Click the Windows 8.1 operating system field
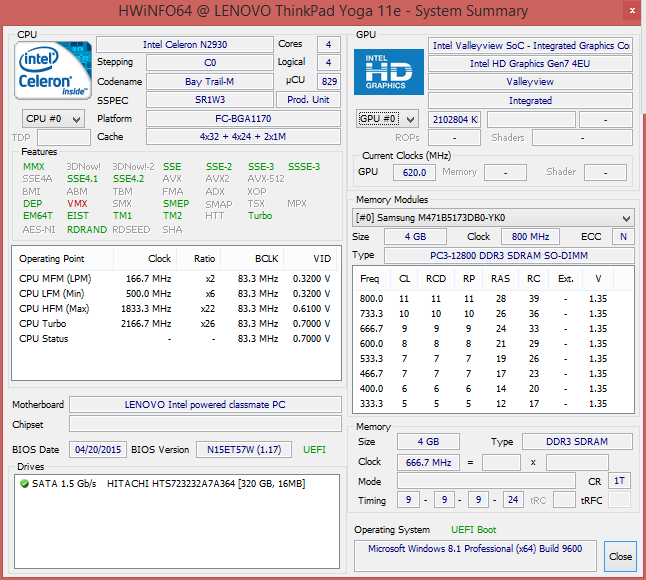 [x=475, y=550]
